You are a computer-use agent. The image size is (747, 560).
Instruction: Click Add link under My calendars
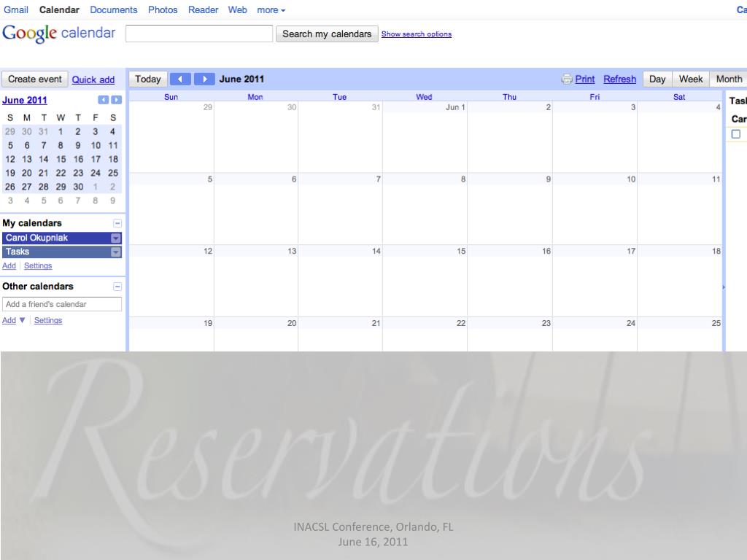pyautogui.click(x=9, y=265)
